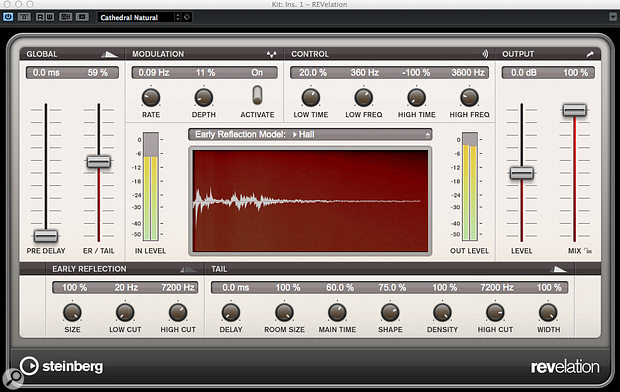Switch between A/B settings

[66, 17]
